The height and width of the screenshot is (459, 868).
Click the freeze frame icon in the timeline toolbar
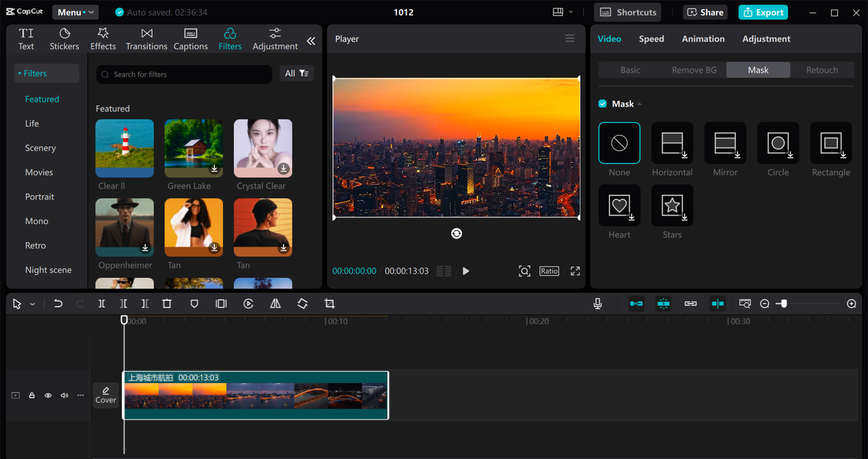pyautogui.click(x=221, y=304)
